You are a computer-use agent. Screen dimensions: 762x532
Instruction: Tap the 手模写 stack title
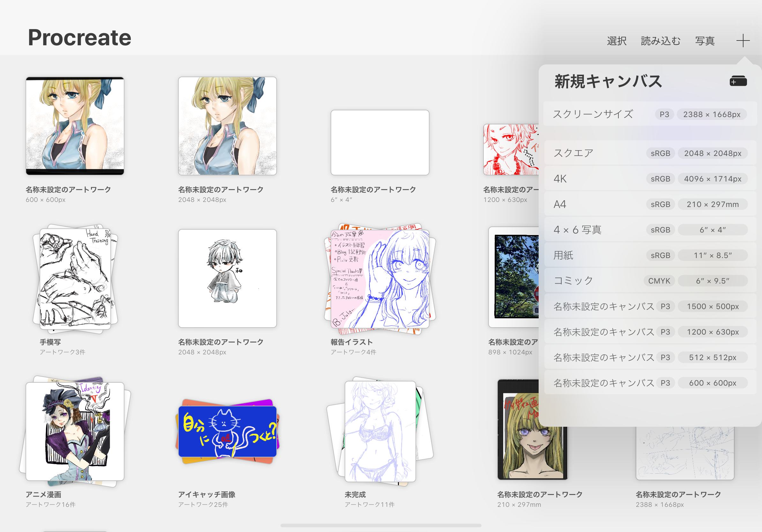pos(50,342)
